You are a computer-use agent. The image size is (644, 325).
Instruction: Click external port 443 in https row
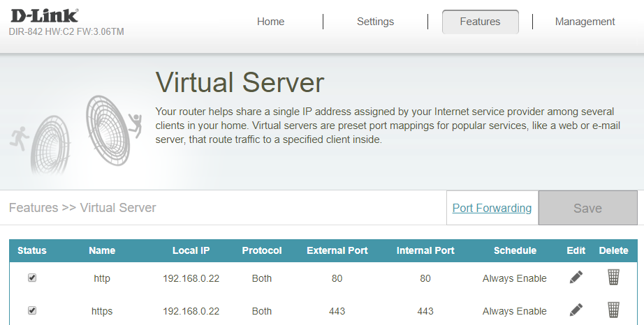337,311
